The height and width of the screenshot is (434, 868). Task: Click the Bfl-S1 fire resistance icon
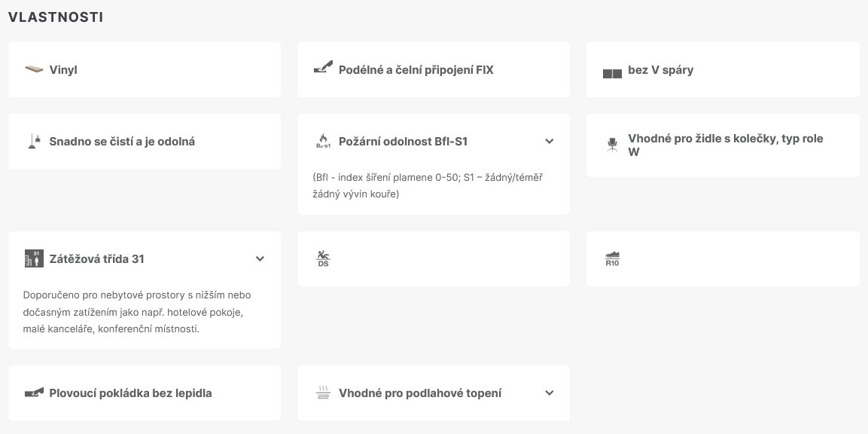[x=322, y=141]
